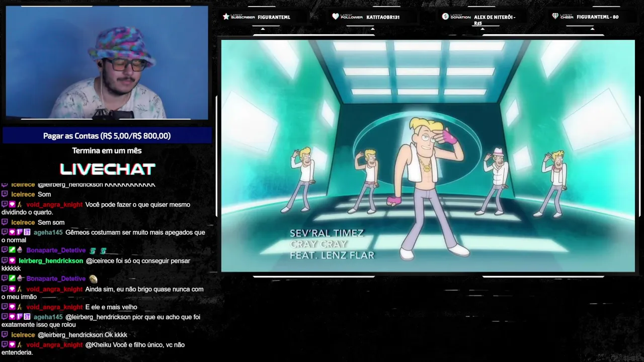Click the "SEV'RAL TIMEZ" caption in the video
644x362 pixels.
[327, 233]
